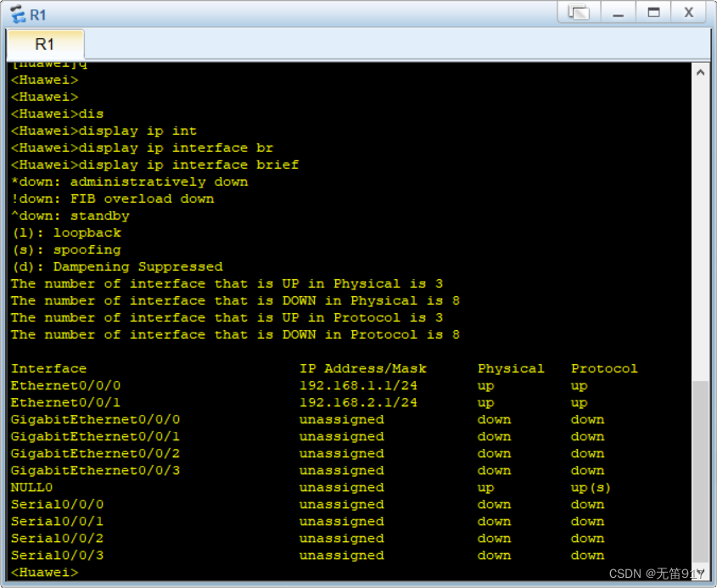Screen dimensions: 717x588
Task: Click the IP Address/Mask column header
Action: (362, 368)
